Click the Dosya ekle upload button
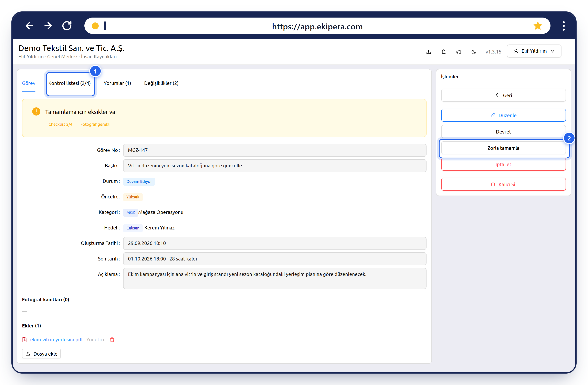Image resolution: width=588 pixels, height=385 pixels. pos(41,354)
